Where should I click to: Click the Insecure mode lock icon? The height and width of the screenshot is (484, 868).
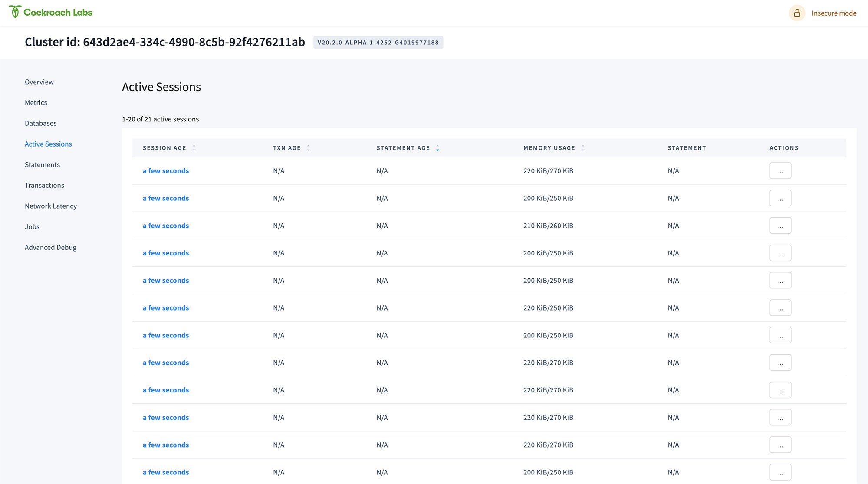click(797, 13)
